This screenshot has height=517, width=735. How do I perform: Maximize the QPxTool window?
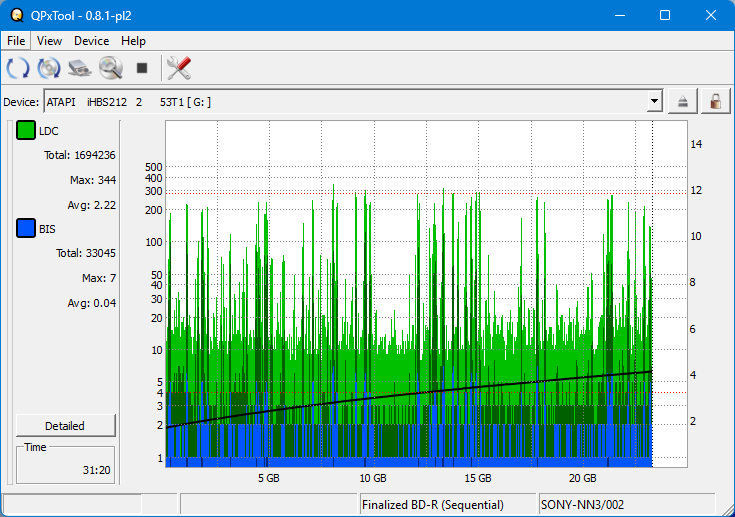tap(665, 15)
